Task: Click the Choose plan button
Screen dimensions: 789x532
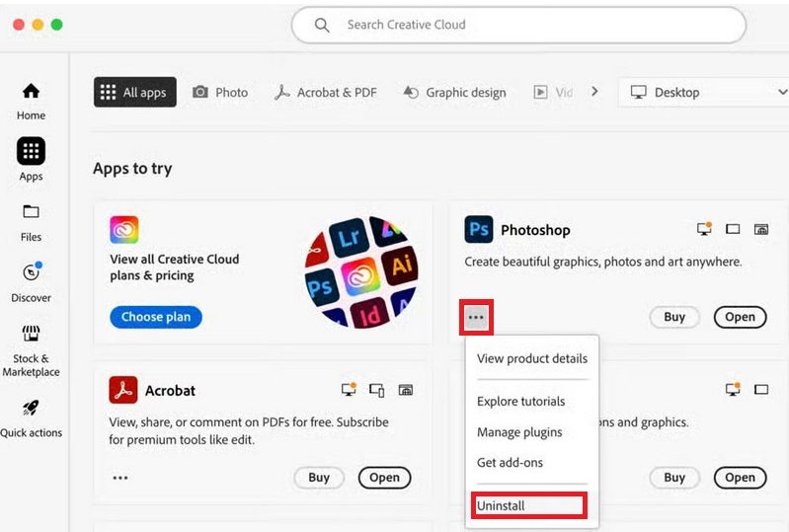Action: tap(156, 317)
